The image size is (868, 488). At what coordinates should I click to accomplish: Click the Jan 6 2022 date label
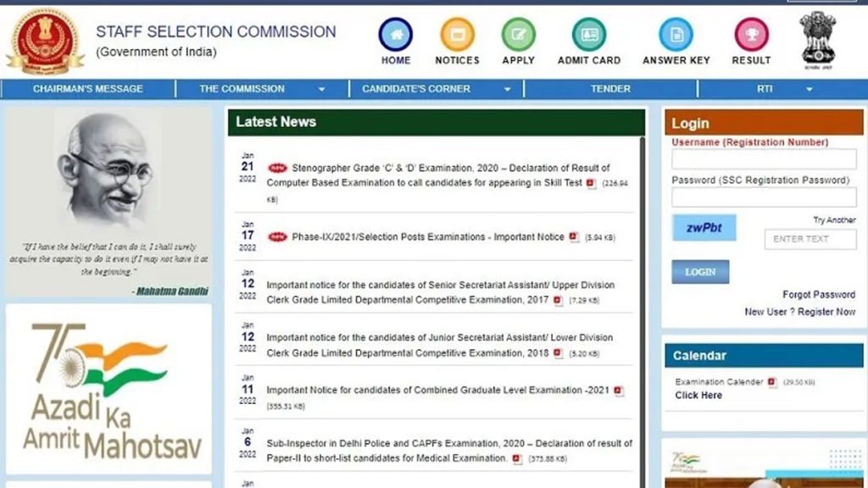[248, 442]
